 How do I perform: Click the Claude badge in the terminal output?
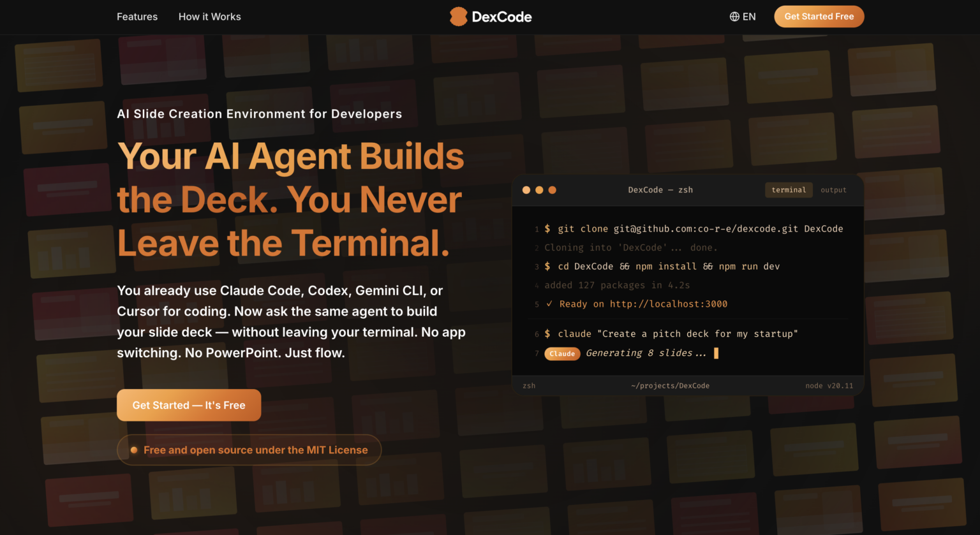(562, 353)
